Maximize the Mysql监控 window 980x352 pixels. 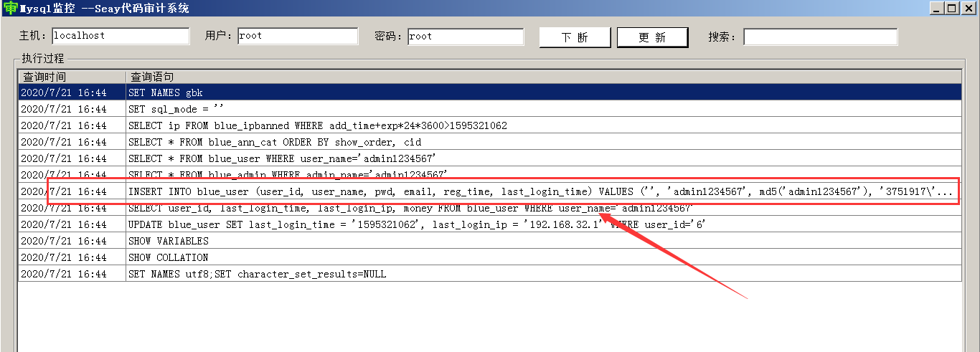coord(951,8)
